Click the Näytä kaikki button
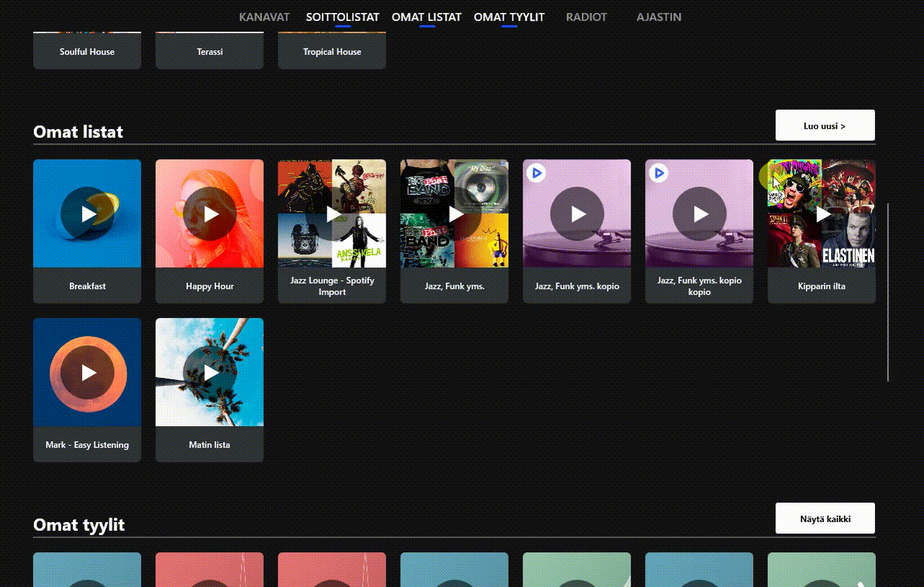This screenshot has height=587, width=924. [x=825, y=518]
